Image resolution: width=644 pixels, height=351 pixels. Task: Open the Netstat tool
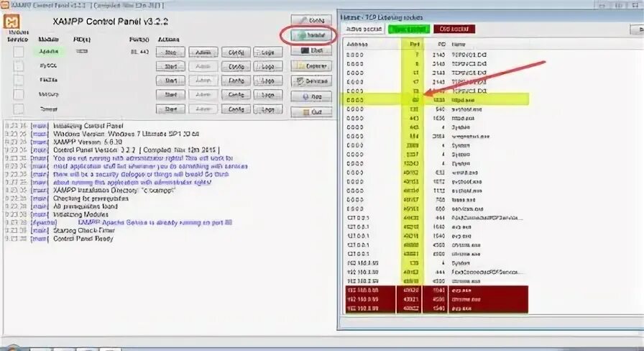pyautogui.click(x=311, y=35)
